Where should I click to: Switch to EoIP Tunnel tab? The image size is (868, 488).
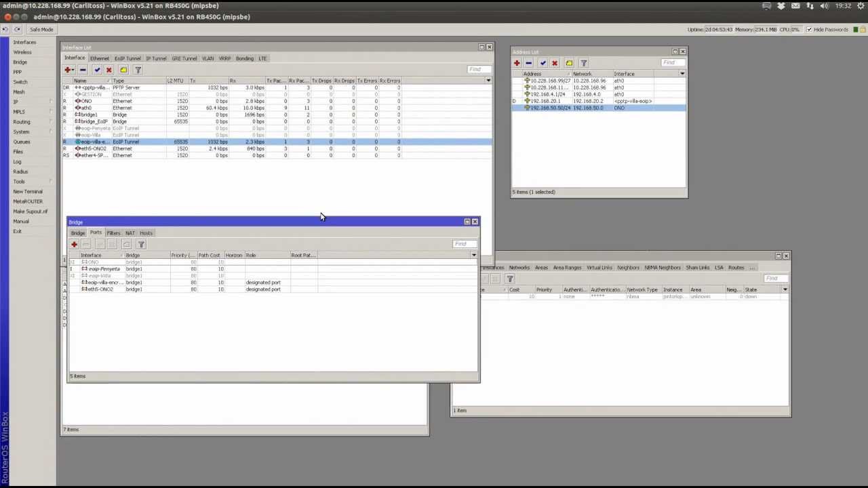click(127, 58)
